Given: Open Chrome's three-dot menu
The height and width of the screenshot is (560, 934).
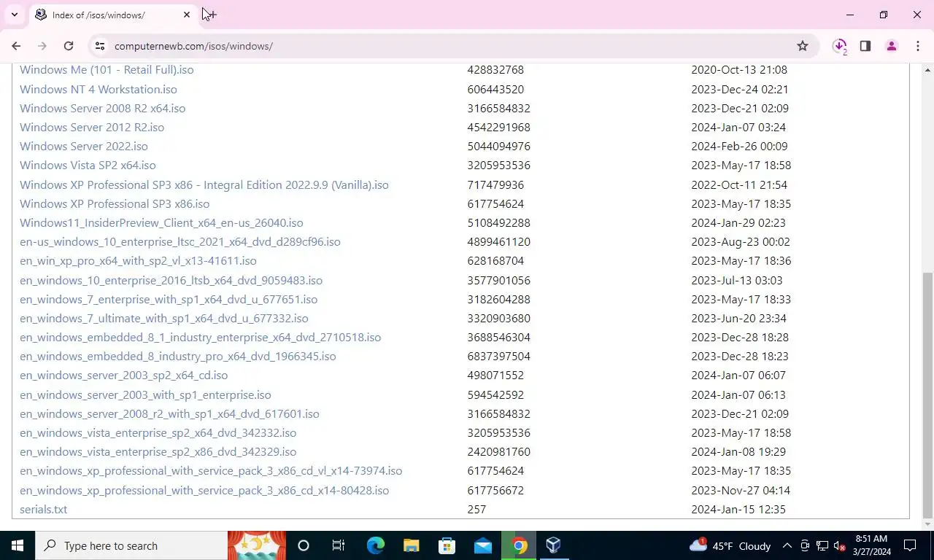Looking at the screenshot, I should tap(918, 46).
